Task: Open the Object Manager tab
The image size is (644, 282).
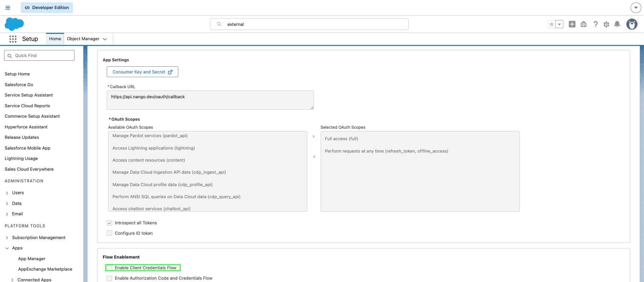Action: tap(83, 39)
